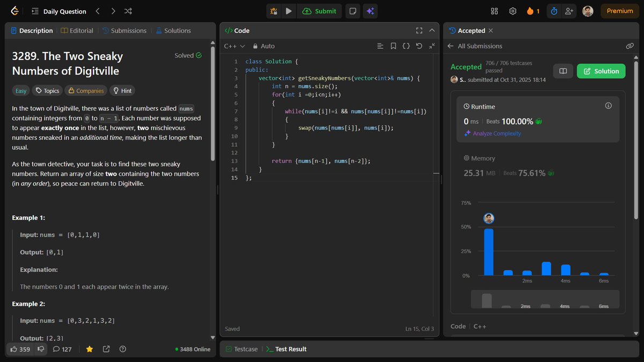Open the editorial book icon button

tap(563, 71)
